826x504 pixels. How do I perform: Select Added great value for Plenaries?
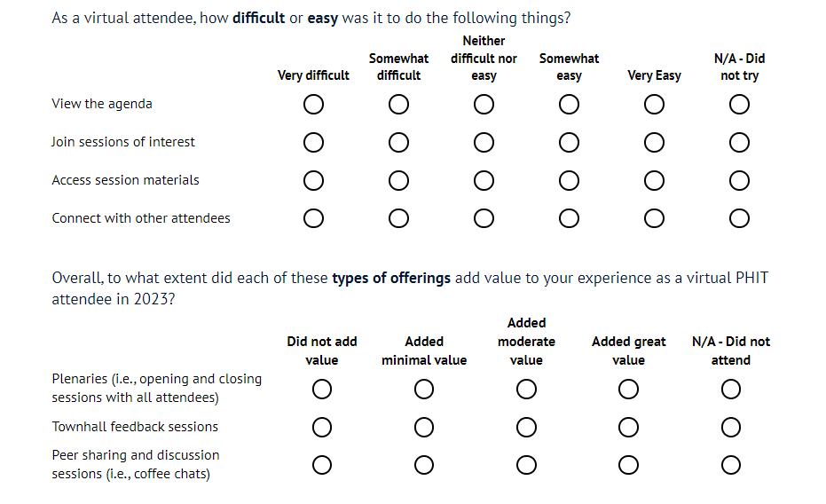(x=628, y=390)
